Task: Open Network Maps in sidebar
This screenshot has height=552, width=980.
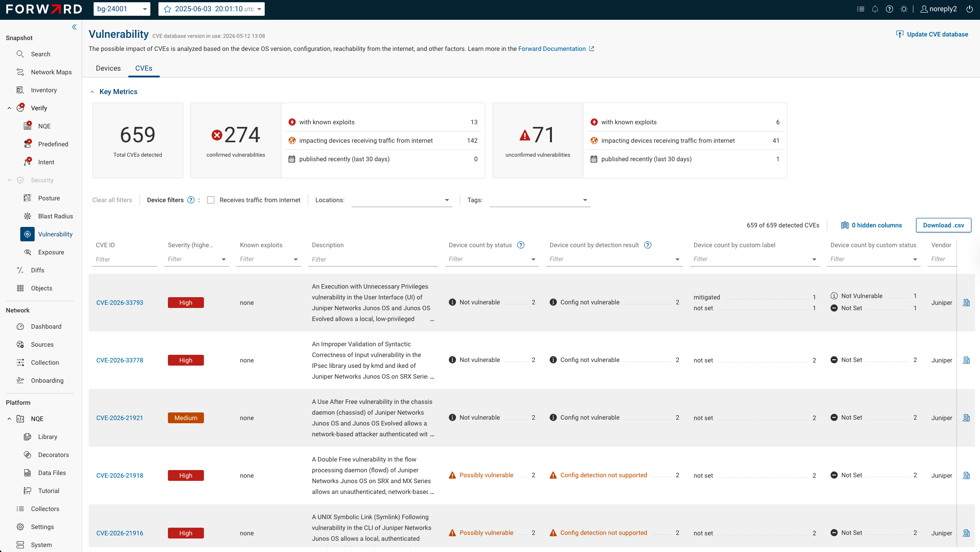Action: coord(51,72)
